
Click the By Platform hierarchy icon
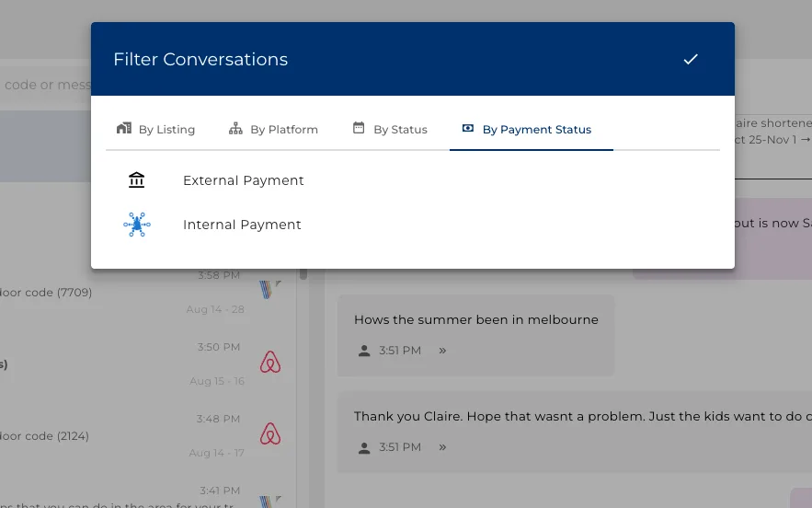(x=235, y=128)
